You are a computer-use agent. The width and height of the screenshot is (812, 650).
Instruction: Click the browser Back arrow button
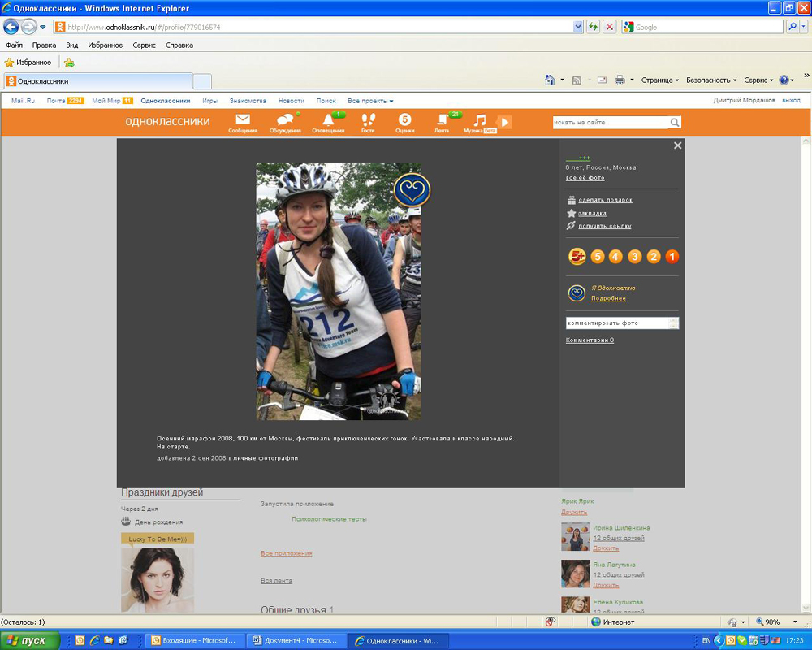11,27
